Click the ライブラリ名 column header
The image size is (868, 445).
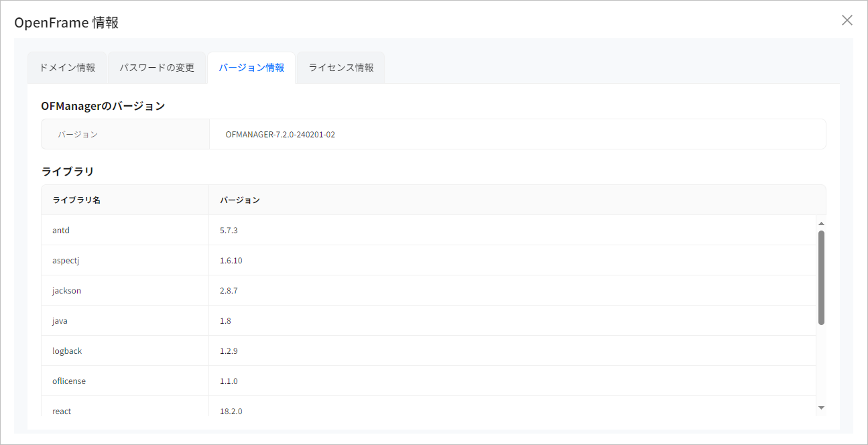[76, 199]
